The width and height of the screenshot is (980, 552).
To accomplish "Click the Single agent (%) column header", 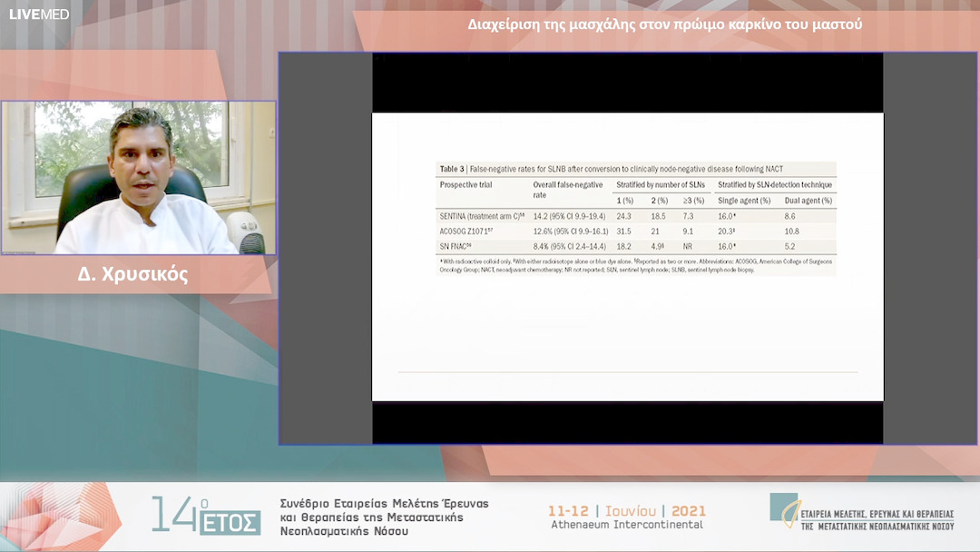I will [743, 200].
